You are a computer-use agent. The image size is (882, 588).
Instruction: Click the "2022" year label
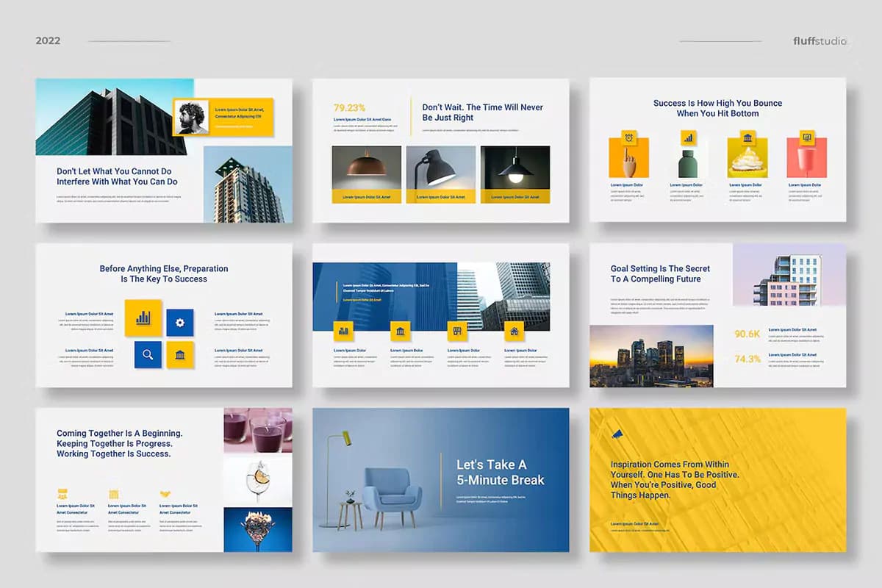coord(48,41)
